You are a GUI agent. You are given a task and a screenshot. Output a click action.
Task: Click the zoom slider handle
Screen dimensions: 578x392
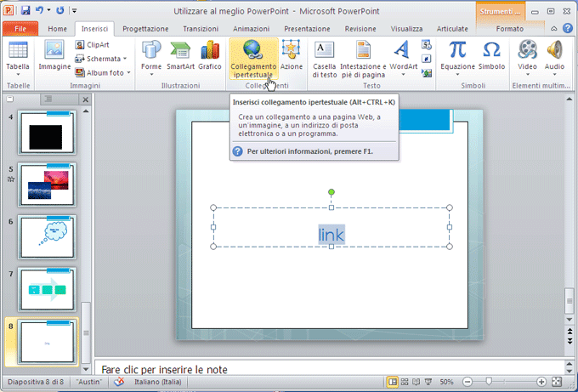tap(489, 381)
